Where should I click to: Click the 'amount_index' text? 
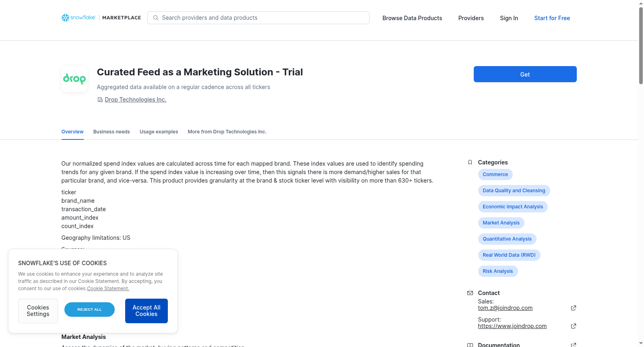(80, 218)
